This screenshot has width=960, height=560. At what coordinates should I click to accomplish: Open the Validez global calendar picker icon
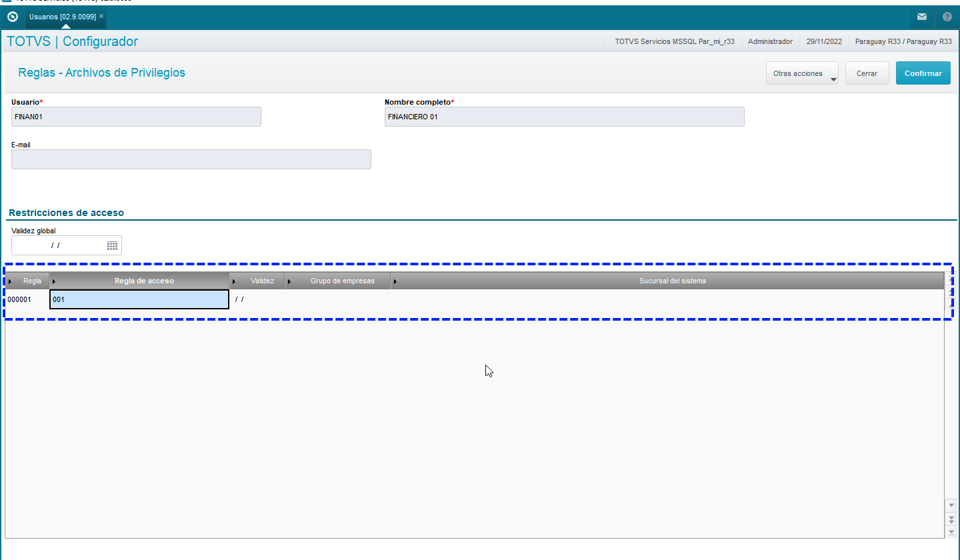coord(113,245)
